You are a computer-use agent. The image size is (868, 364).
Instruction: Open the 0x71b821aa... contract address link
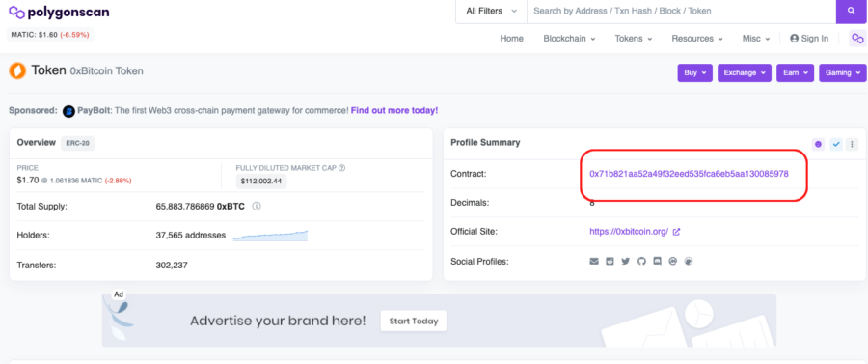click(689, 174)
